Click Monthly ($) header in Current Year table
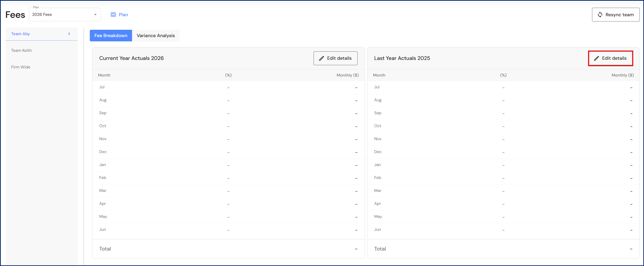Image resolution: width=644 pixels, height=266 pixels. [x=347, y=75]
